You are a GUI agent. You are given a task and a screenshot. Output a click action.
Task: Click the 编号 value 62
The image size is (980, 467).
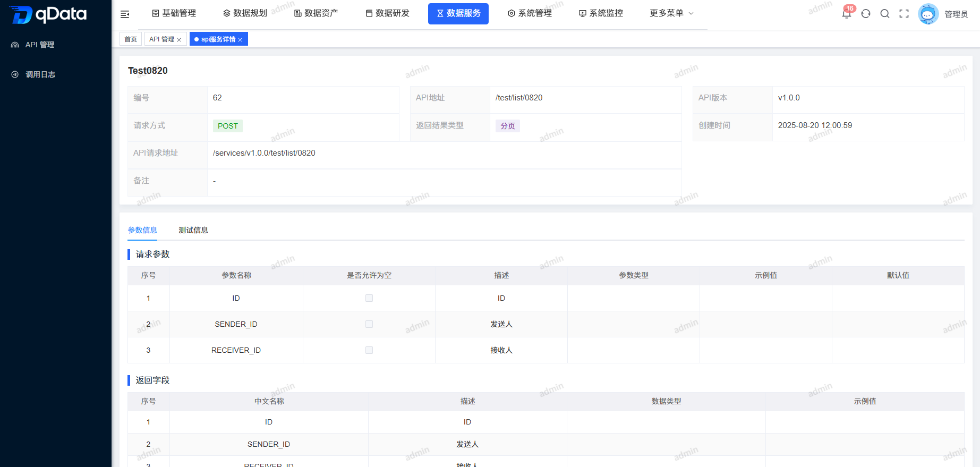[x=217, y=98]
